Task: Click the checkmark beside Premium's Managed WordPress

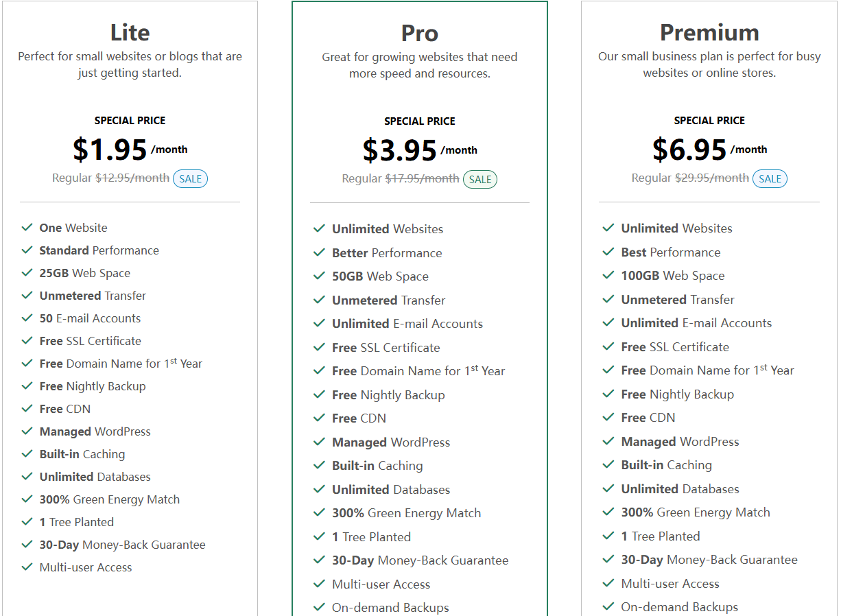Action: [x=608, y=441]
